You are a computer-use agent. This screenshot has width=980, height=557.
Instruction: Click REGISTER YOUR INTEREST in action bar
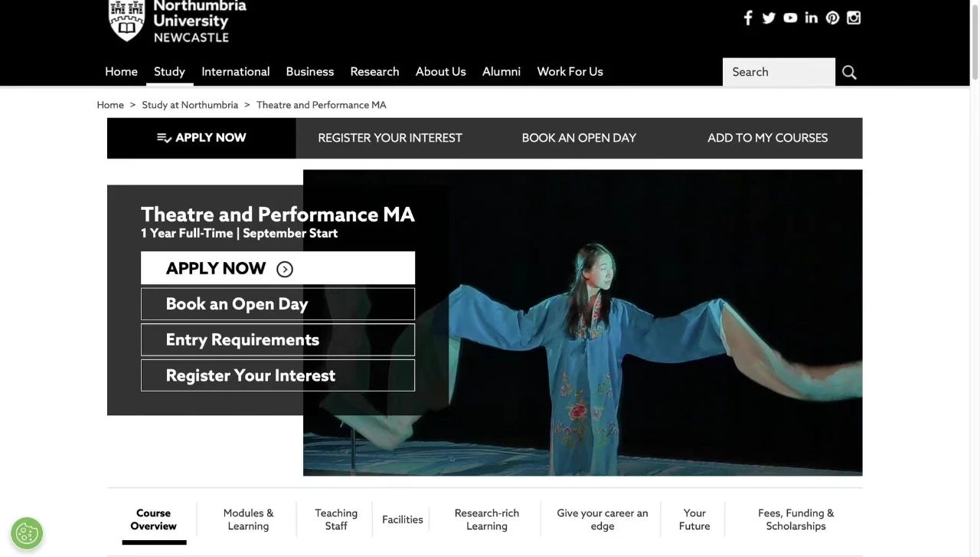[x=390, y=138]
